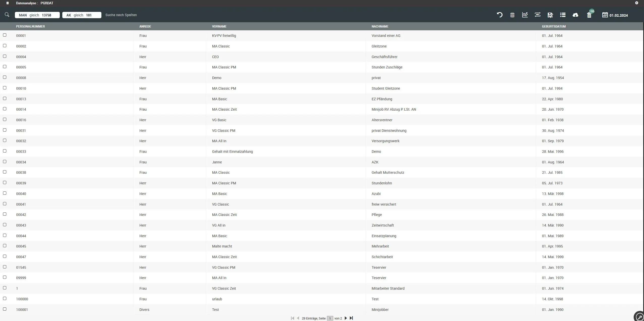Open the database icon in the toolbar
Screen dimensions: 644x321
click(512, 15)
